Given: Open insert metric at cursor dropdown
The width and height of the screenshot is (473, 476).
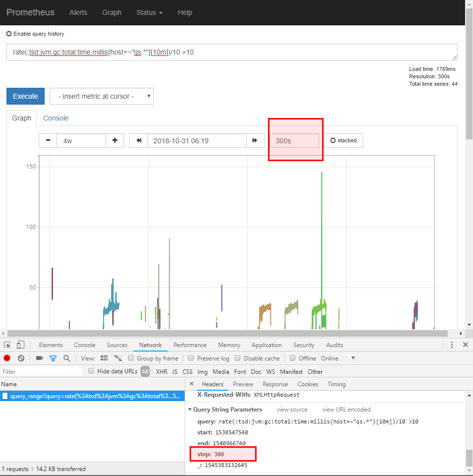Looking at the screenshot, I should pos(101,96).
